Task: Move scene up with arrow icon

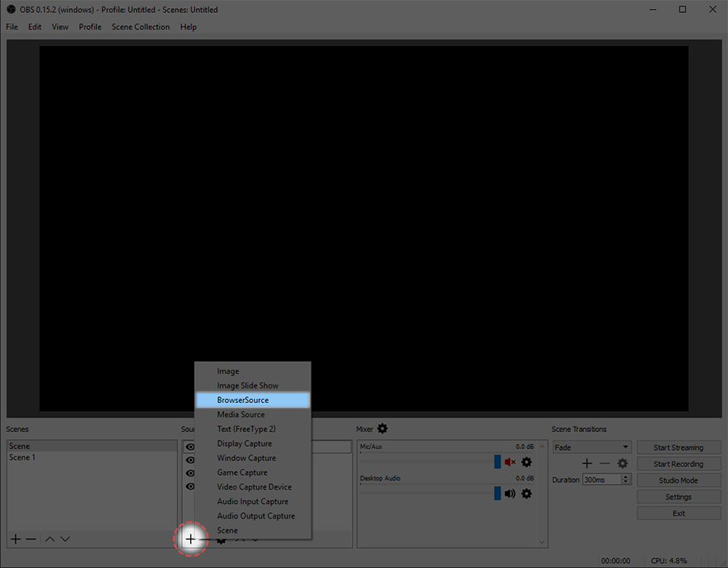Action: pyautogui.click(x=50, y=539)
